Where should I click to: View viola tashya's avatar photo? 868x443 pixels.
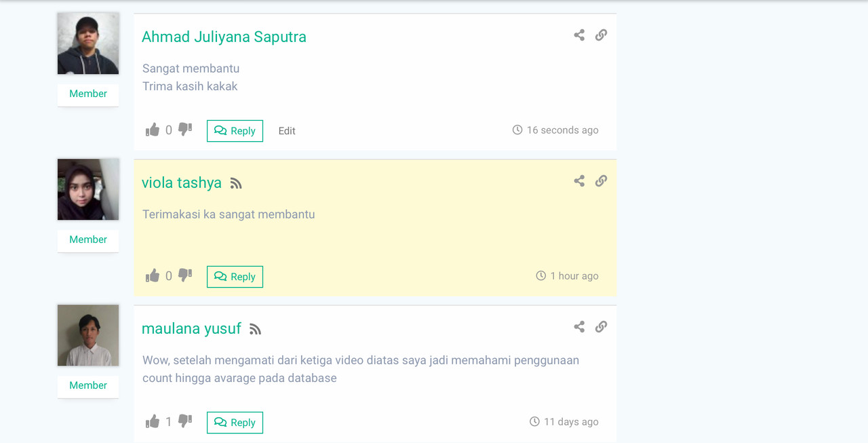(x=88, y=189)
